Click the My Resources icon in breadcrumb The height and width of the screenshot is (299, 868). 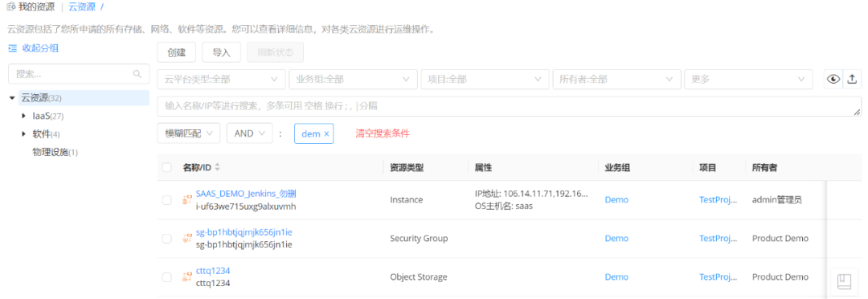click(x=10, y=7)
